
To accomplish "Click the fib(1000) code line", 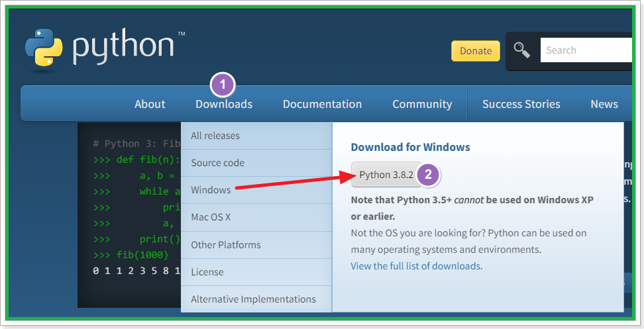I will tap(131, 255).
